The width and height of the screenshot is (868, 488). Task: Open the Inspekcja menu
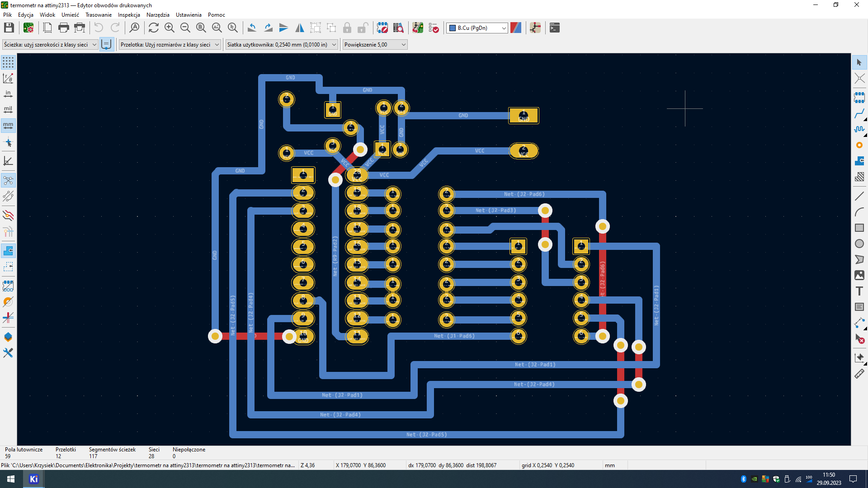[x=129, y=15]
